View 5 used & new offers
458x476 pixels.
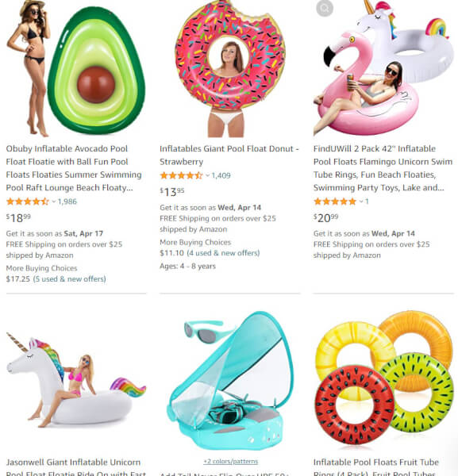70,279
